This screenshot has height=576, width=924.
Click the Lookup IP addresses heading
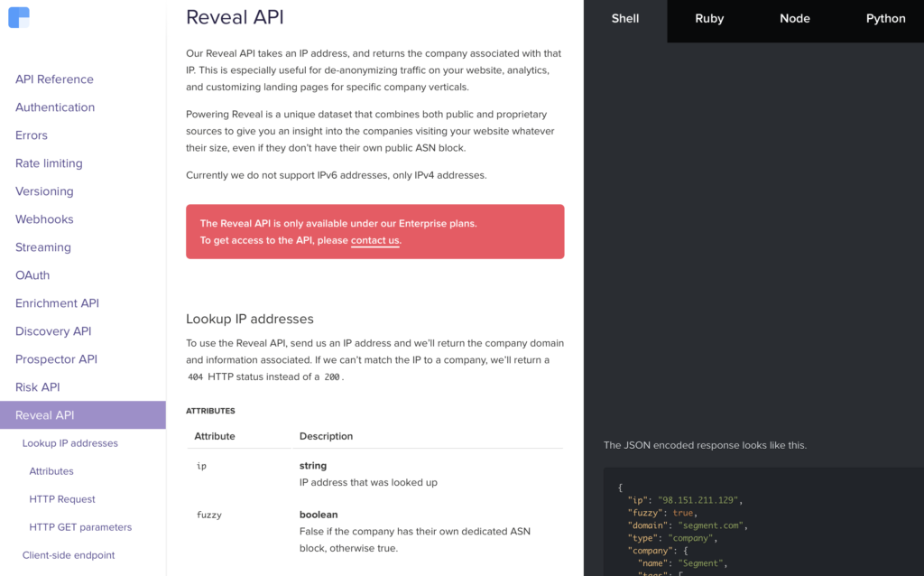pyautogui.click(x=250, y=319)
